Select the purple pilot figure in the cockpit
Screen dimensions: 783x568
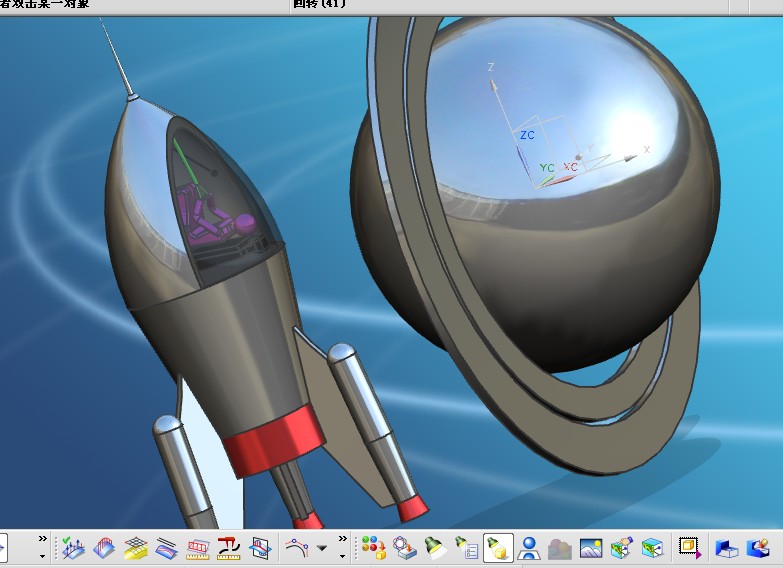[x=215, y=215]
